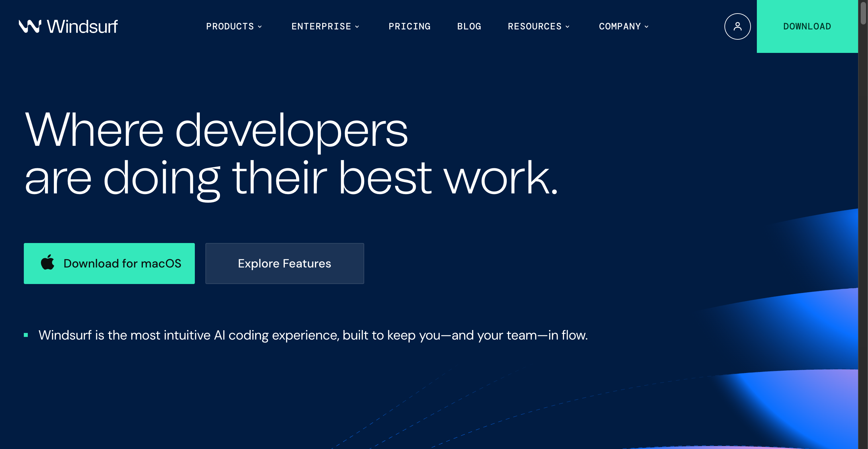Click the Apple logo in download button
868x449 pixels.
[48, 263]
